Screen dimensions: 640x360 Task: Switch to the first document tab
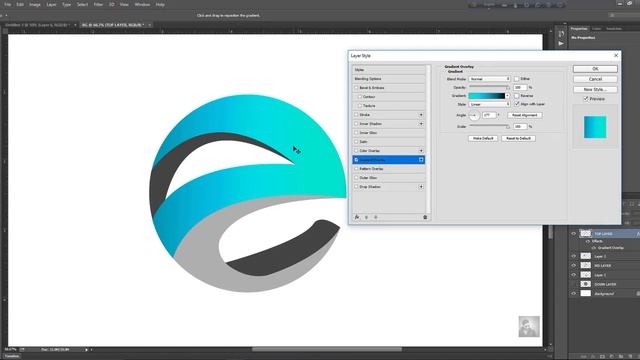click(37, 25)
